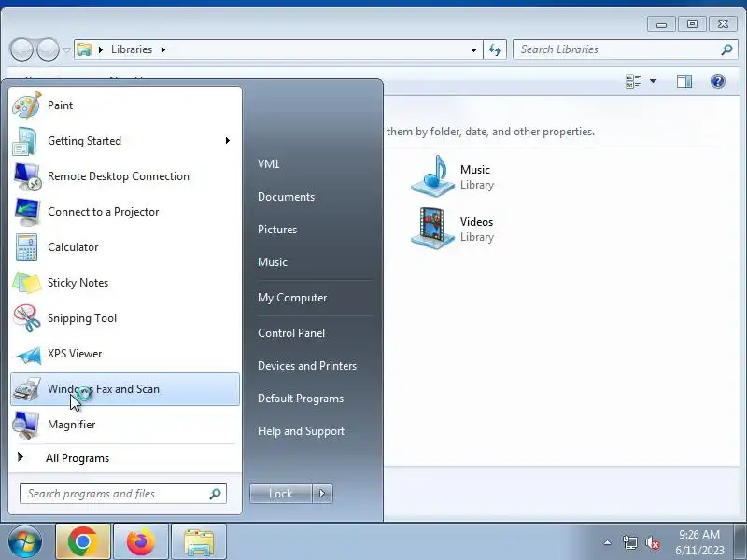Click the taskbar clock showing 9:26 AM
The width and height of the screenshot is (747, 560).
pyautogui.click(x=699, y=542)
